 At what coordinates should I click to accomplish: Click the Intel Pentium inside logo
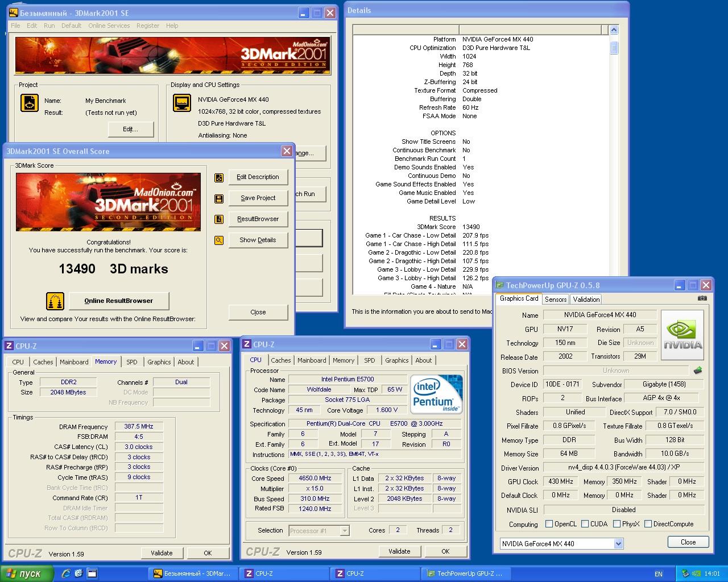(436, 393)
